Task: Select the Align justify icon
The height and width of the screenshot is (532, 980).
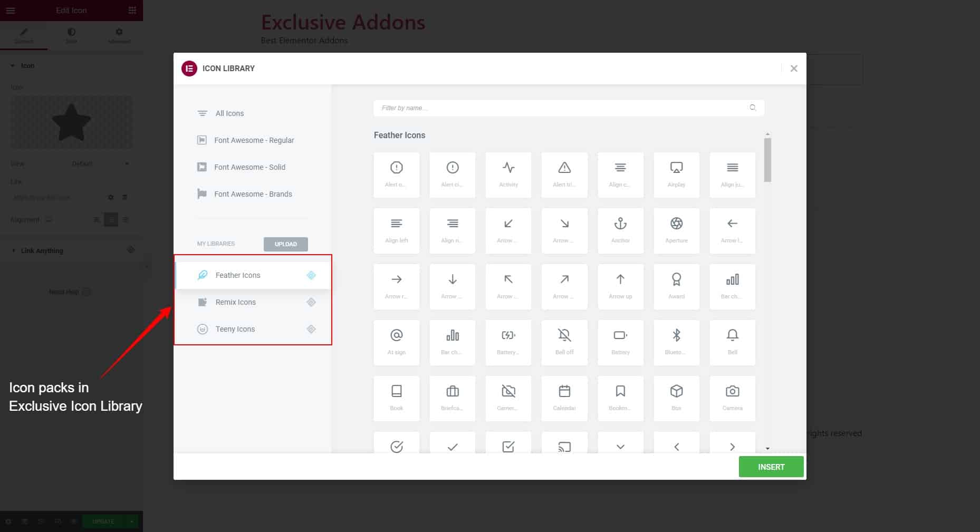Action: 732,175
